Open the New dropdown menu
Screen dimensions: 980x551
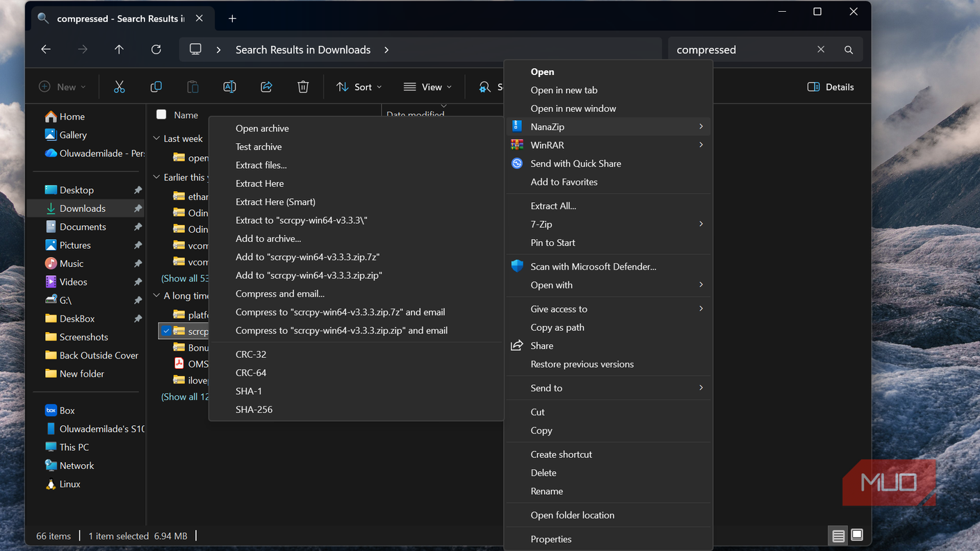62,87
